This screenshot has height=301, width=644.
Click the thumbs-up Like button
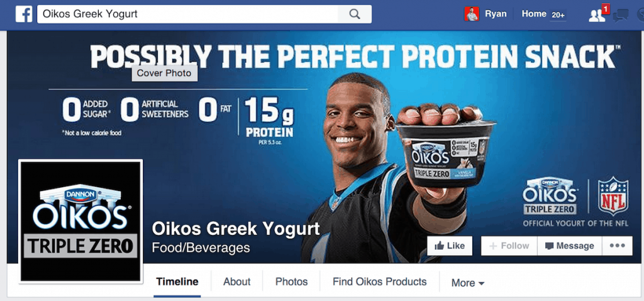coord(450,246)
